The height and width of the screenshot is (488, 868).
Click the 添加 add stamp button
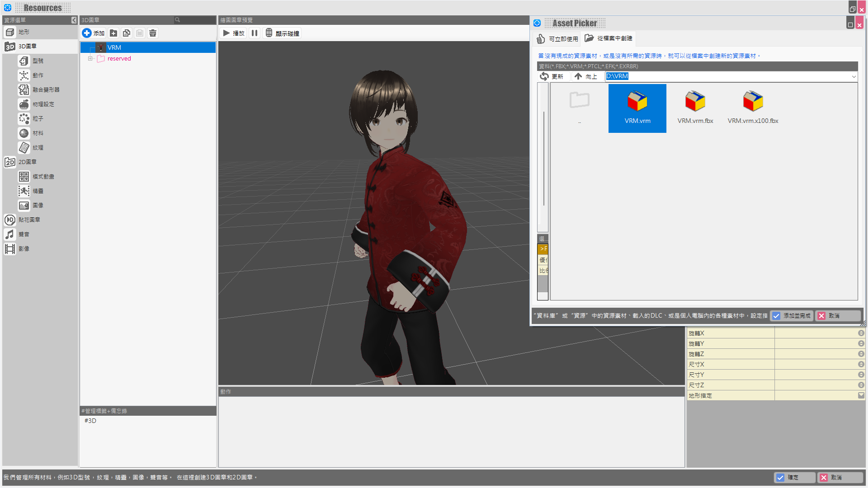94,33
